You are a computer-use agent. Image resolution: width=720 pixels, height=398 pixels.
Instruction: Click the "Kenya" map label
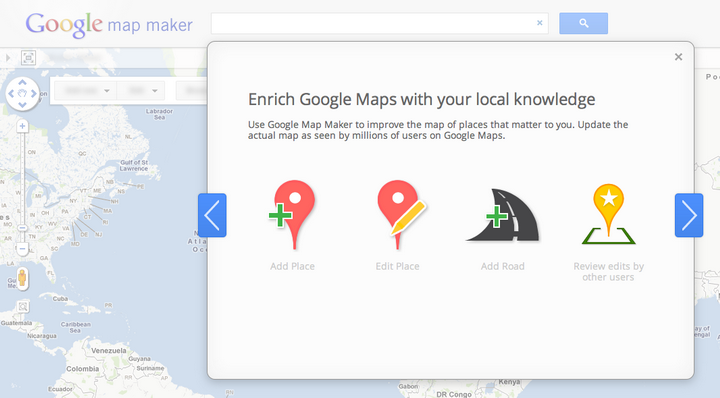[509, 382]
